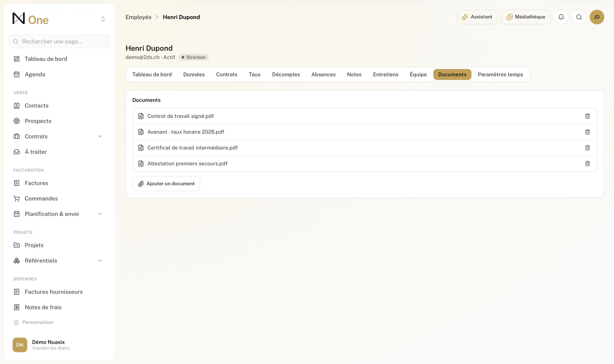The image size is (614, 364).
Task: Click the search magnifier in the top bar
Action: pos(579,17)
